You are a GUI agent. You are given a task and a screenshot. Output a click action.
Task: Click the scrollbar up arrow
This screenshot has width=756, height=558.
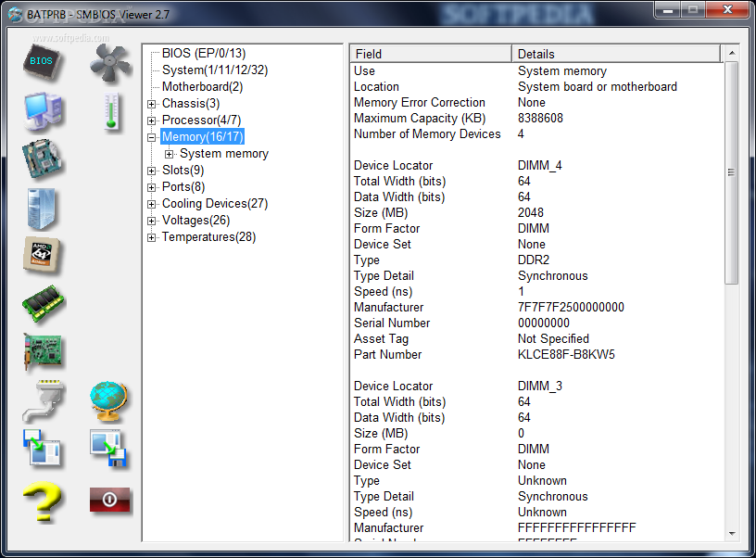point(731,53)
